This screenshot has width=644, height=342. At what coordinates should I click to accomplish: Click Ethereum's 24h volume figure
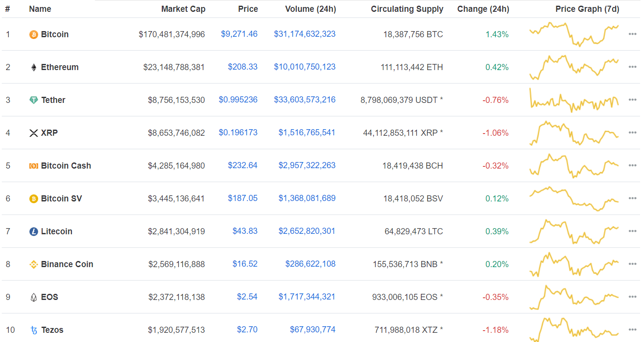(x=305, y=67)
